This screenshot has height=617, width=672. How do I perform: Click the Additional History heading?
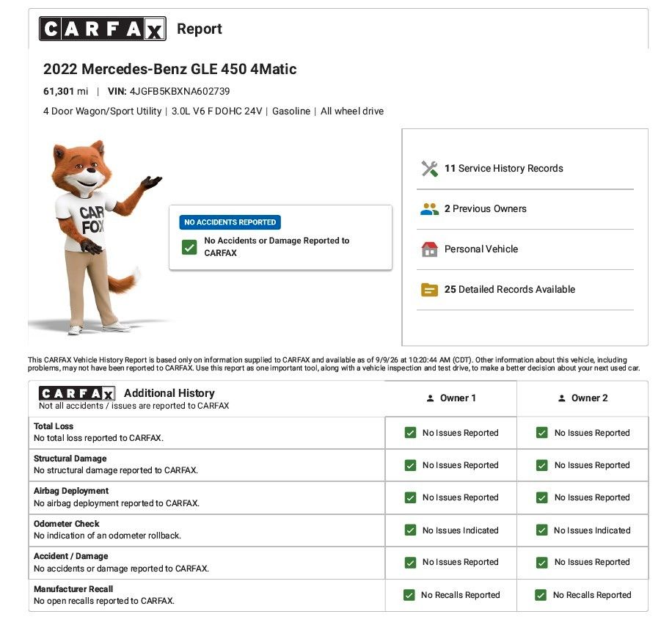pyautogui.click(x=169, y=393)
